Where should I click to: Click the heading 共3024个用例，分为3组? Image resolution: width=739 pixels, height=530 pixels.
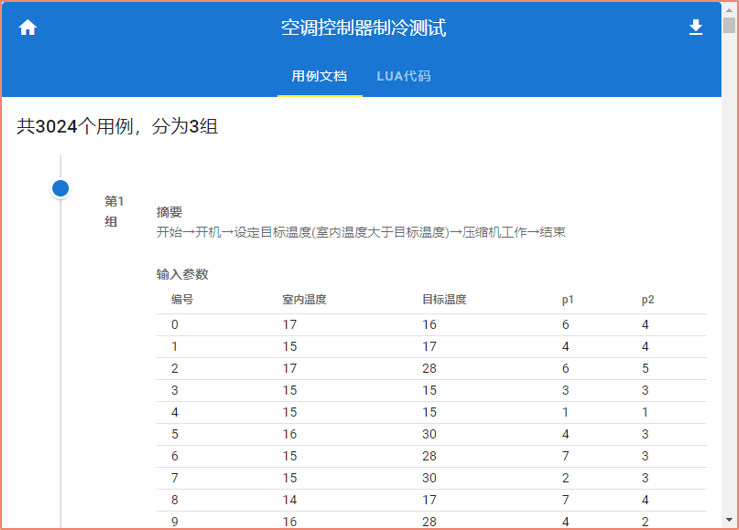(117, 127)
